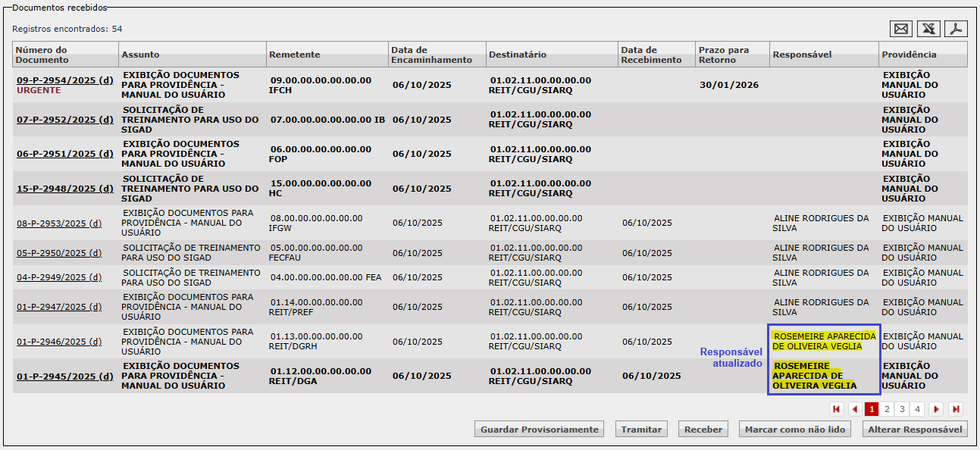
Task: Export the list as PDF
Action: pos(957,29)
